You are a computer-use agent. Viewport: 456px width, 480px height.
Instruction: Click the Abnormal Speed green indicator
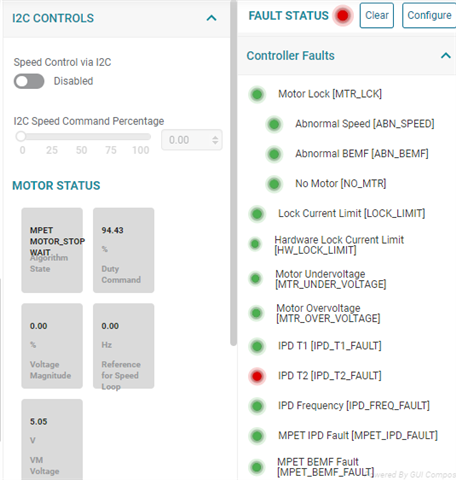274,124
